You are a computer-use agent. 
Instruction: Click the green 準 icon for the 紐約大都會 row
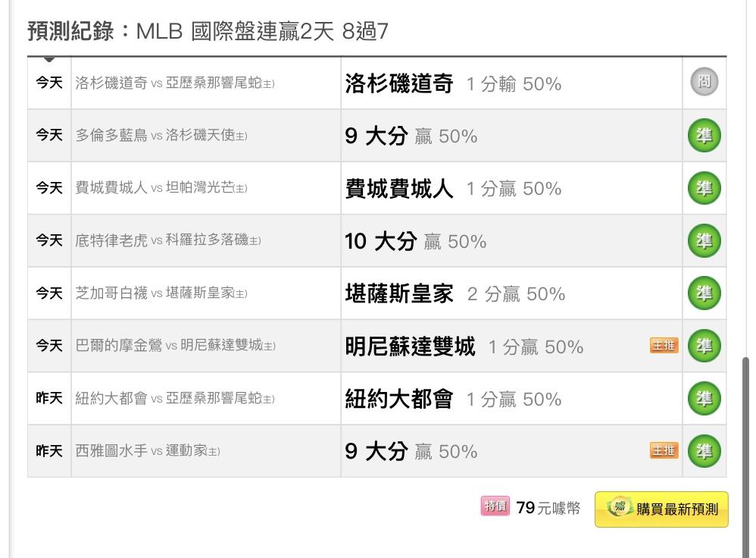tap(704, 399)
